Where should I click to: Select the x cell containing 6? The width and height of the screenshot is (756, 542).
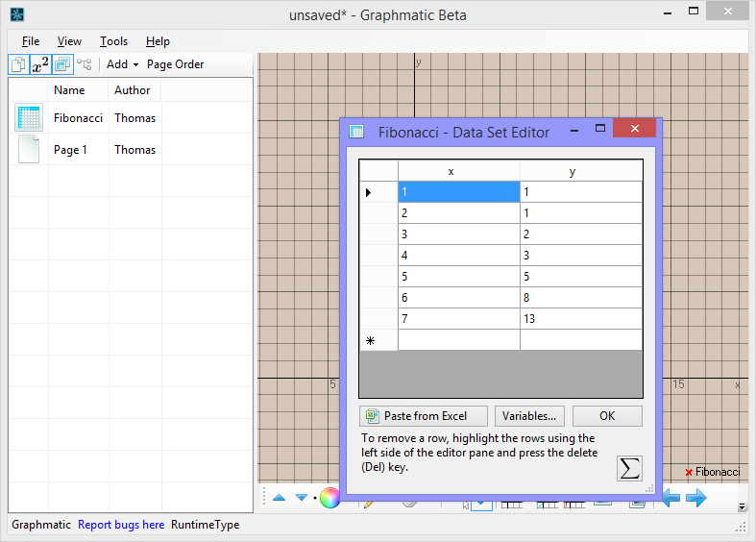pos(459,298)
